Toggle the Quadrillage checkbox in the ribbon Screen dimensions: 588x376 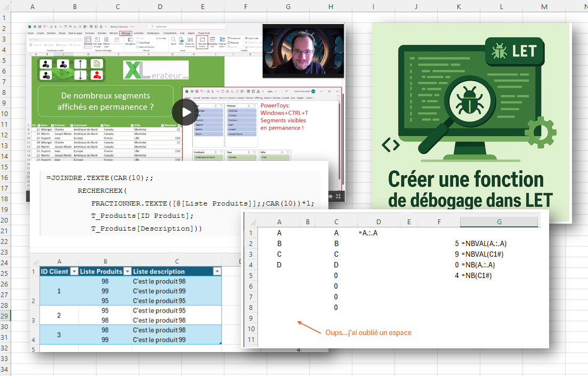point(139,42)
